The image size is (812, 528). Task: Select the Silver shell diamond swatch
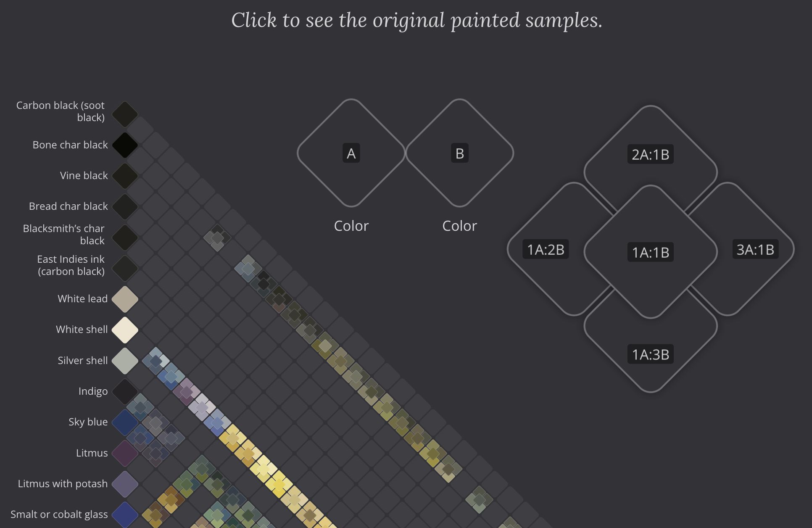point(125,361)
